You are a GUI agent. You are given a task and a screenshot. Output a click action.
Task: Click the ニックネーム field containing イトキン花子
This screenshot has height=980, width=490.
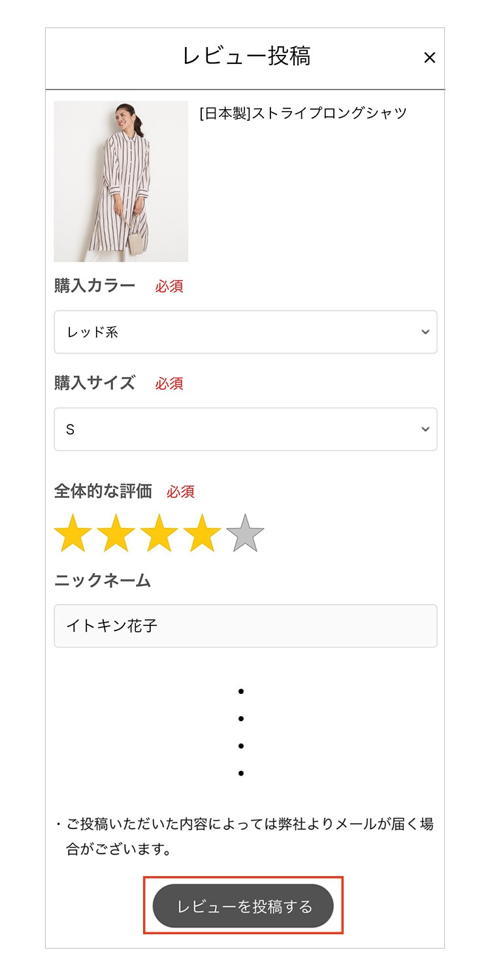[245, 626]
